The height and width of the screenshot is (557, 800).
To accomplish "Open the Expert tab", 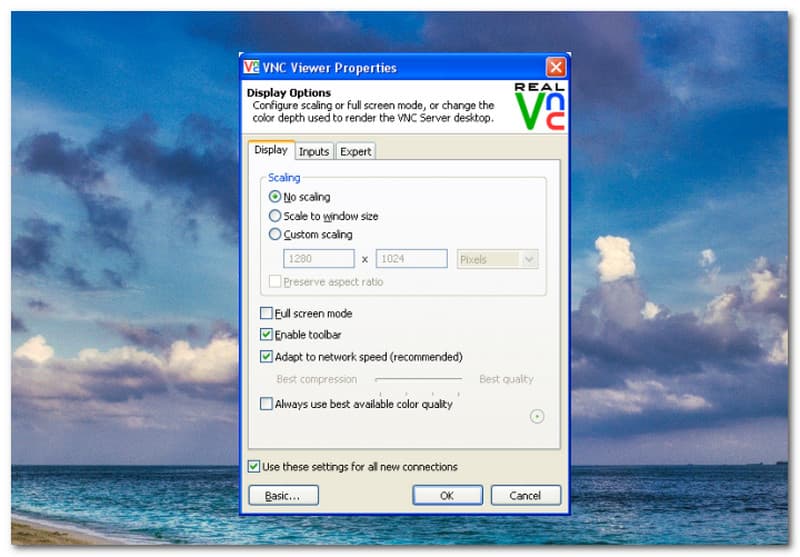I will point(355,152).
